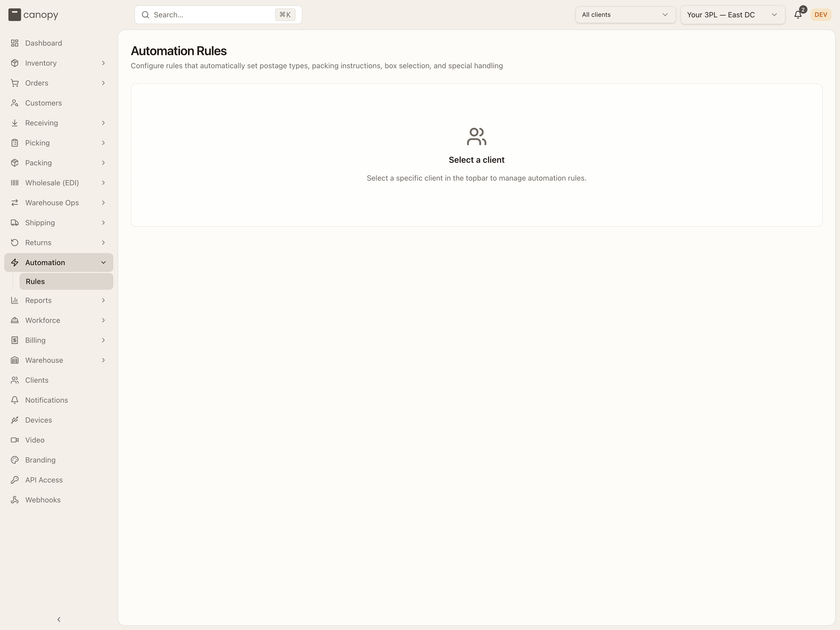Focus the Search input field
This screenshot has height=630, width=840.
pos(218,15)
